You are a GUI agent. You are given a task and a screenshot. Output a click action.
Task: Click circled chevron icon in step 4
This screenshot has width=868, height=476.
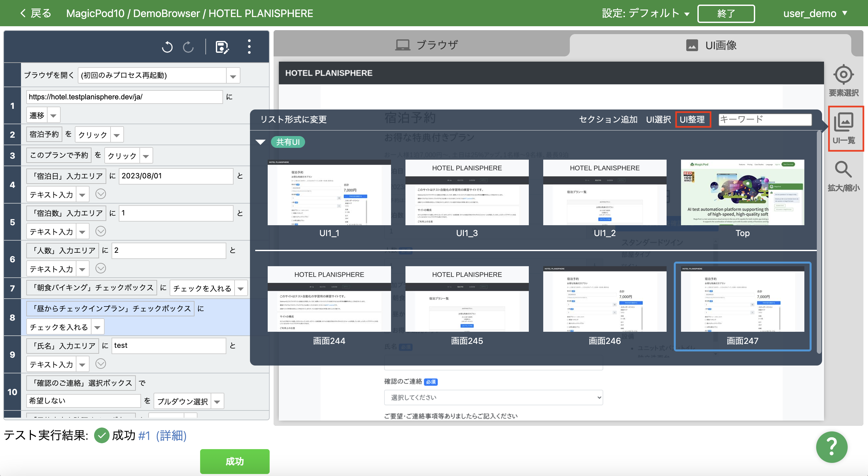click(x=101, y=194)
